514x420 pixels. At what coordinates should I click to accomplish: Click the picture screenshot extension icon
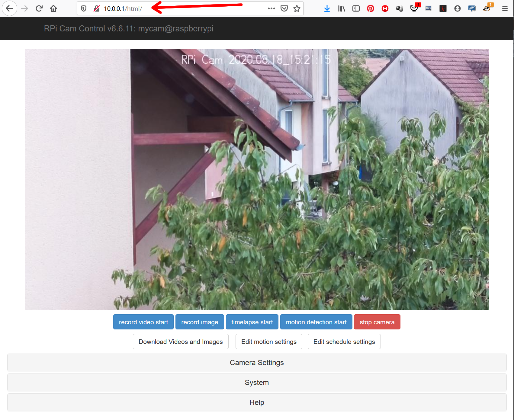pyautogui.click(x=429, y=8)
